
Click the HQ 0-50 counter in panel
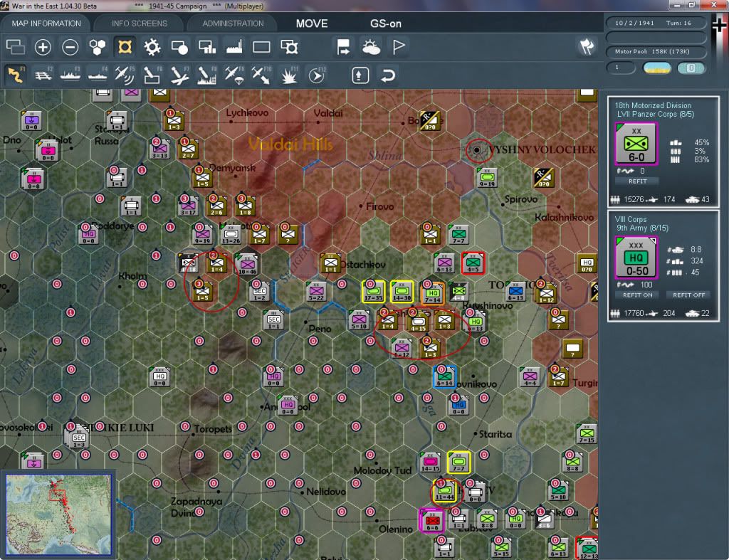[636, 258]
